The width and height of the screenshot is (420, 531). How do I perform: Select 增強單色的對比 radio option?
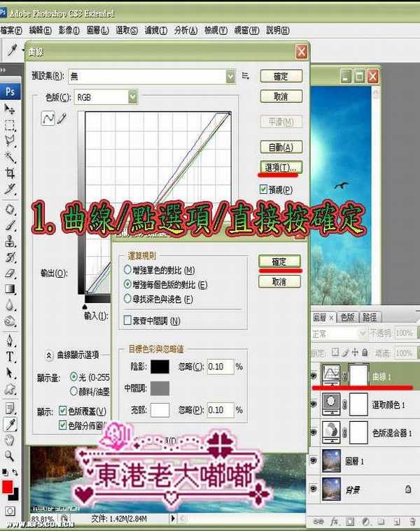127,270
